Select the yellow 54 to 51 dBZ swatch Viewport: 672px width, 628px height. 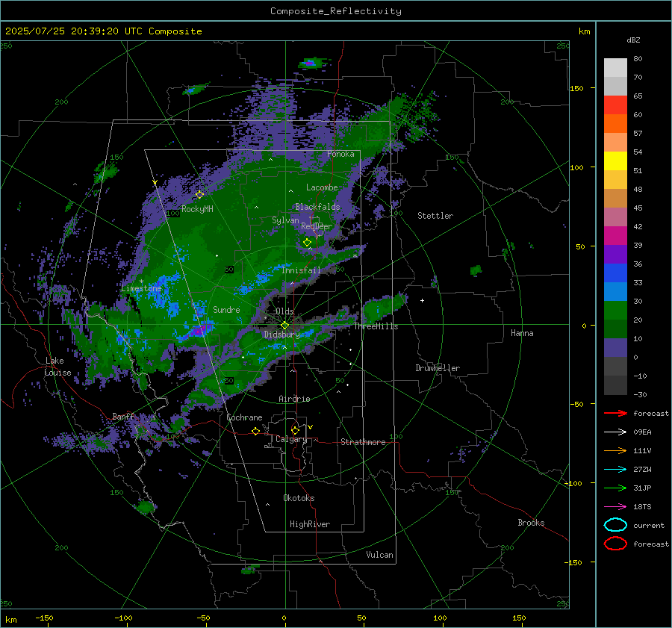coord(615,161)
